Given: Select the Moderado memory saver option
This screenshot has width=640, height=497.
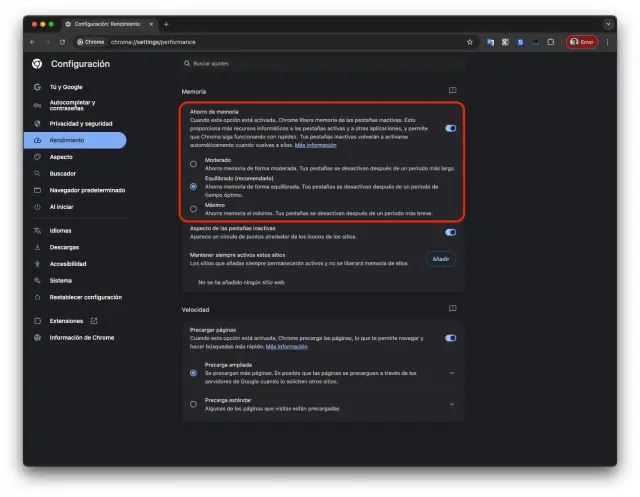Looking at the screenshot, I should click(x=193, y=164).
